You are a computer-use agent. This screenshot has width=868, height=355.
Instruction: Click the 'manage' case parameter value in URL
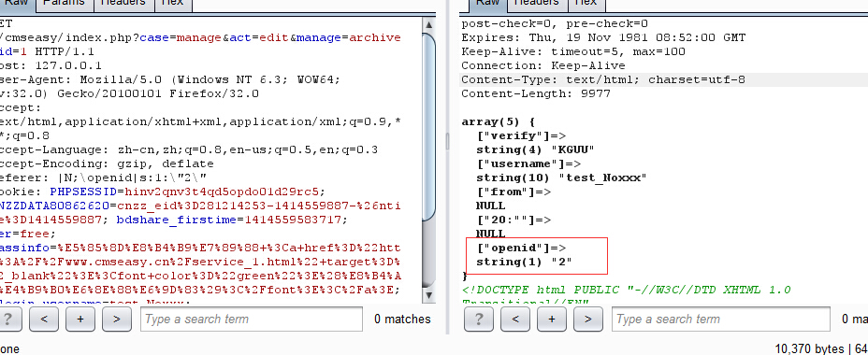tap(198, 37)
